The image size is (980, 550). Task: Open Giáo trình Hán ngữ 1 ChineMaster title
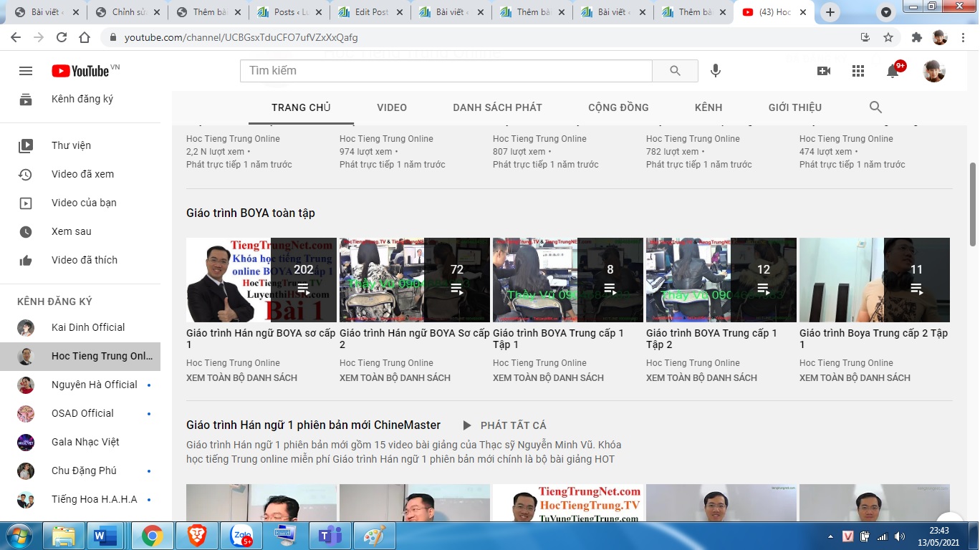pyautogui.click(x=313, y=425)
